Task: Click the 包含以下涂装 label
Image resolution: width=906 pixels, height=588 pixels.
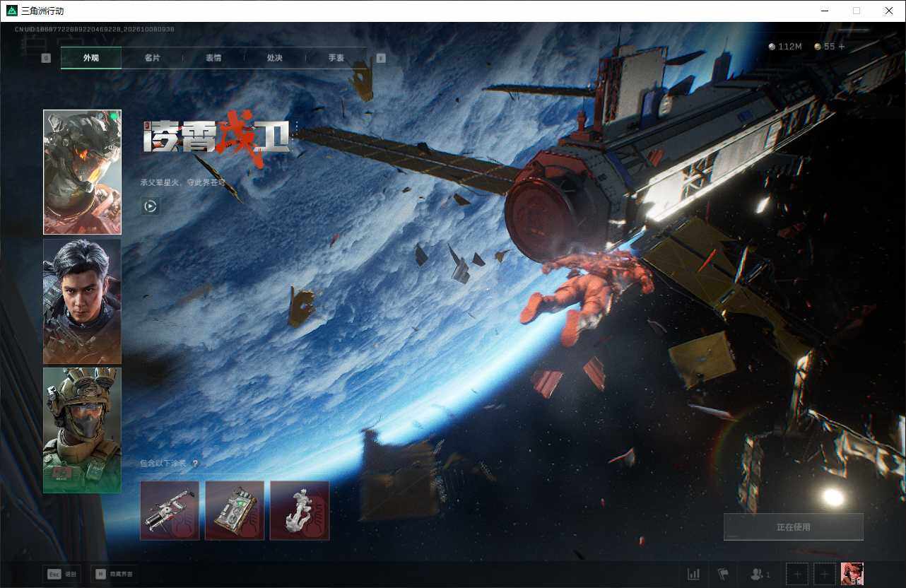Action: tap(164, 464)
